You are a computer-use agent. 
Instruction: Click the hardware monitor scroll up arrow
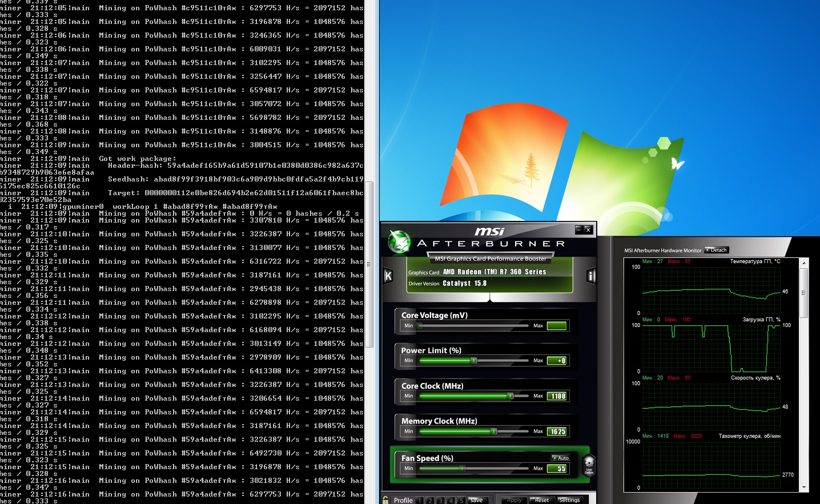pos(804,263)
